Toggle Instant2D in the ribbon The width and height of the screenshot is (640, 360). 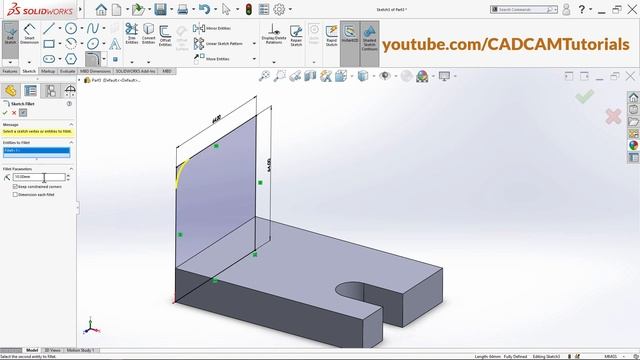(349, 33)
